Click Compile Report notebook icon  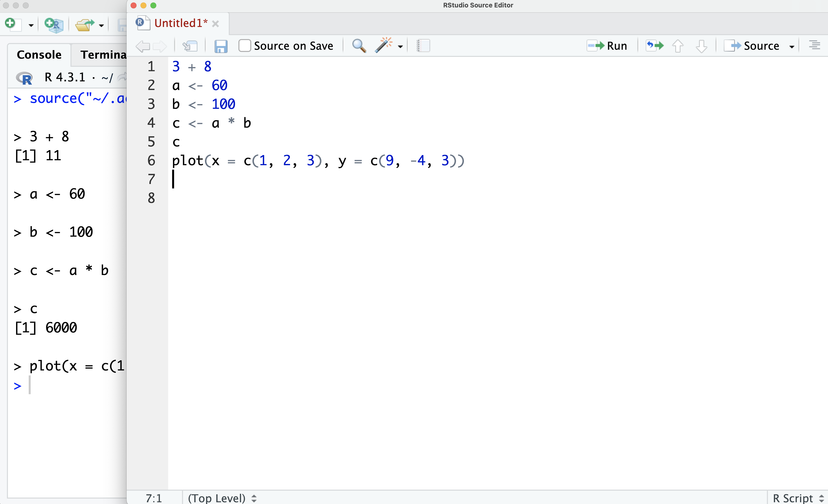[423, 46]
